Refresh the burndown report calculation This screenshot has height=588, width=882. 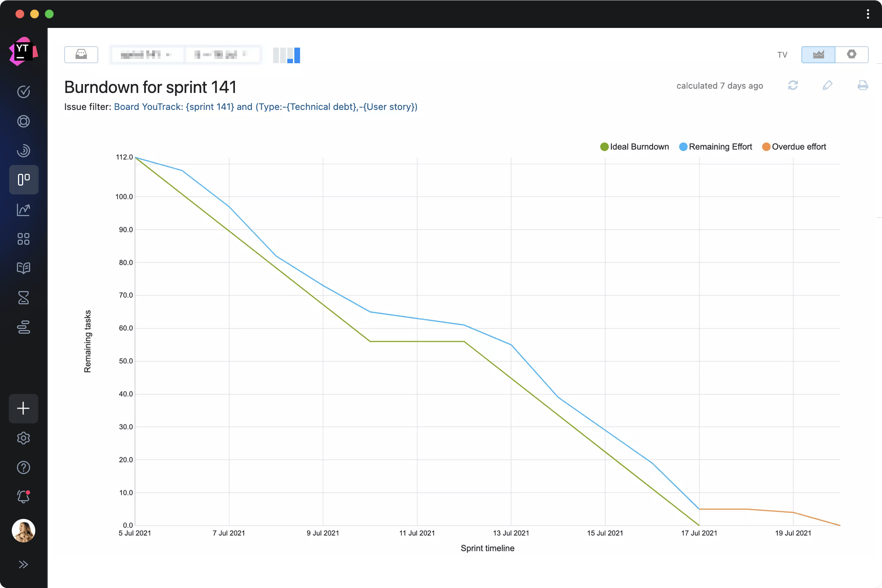(x=793, y=86)
